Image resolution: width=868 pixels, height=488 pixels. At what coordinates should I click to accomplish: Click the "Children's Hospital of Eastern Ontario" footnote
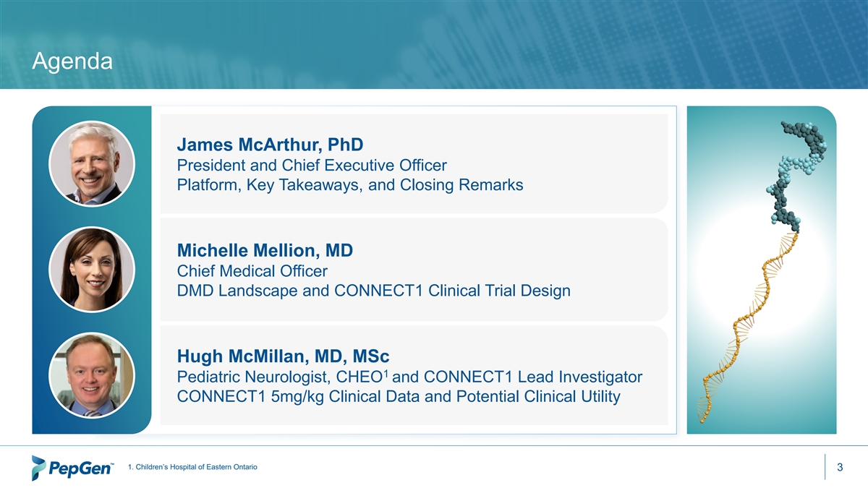[x=192, y=467]
